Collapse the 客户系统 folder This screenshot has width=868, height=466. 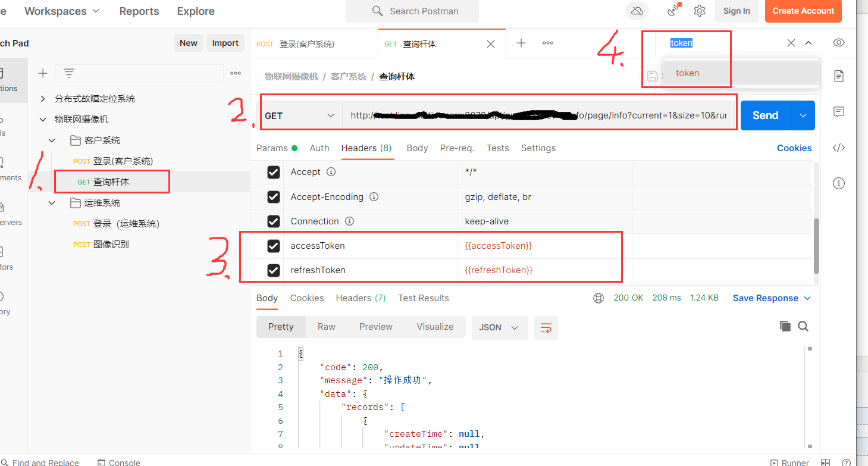[x=52, y=140]
